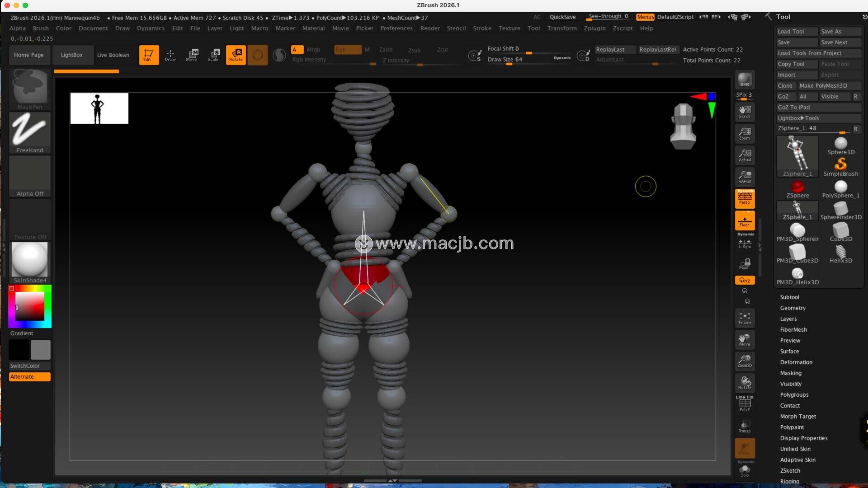Open the Preferences menu
Screen dimensions: 868x488
click(396, 28)
